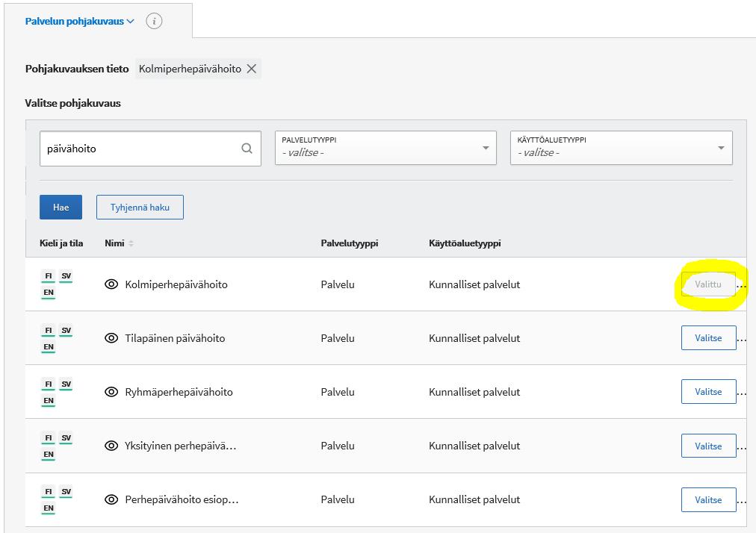Open the Käyttöaluetyyppi dropdown
756x533 pixels.
point(621,148)
